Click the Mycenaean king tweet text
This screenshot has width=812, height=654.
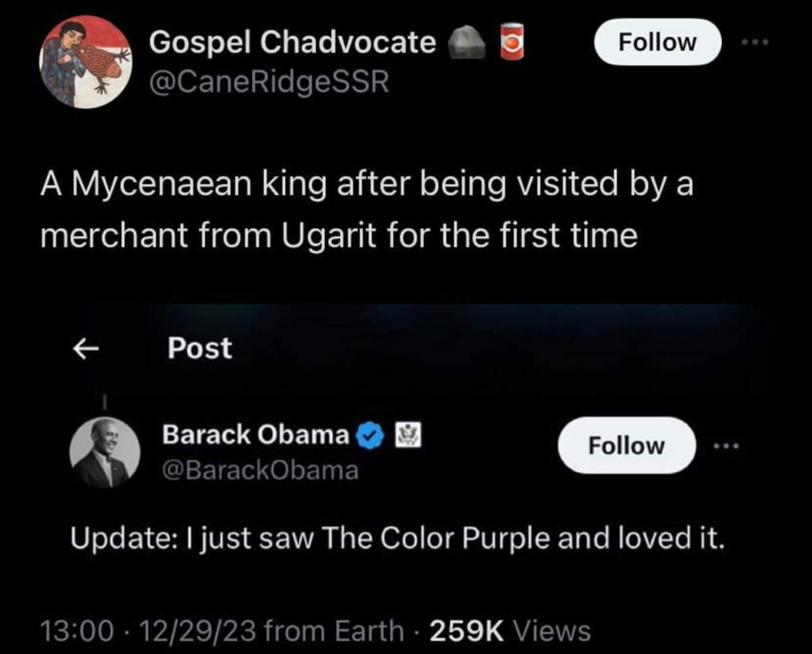pos(365,210)
